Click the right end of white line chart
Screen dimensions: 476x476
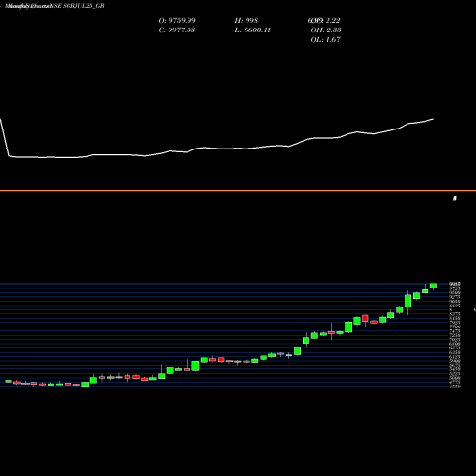point(433,119)
